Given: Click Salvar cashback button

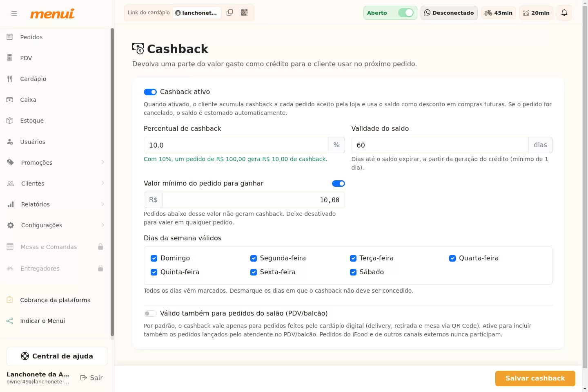Looking at the screenshot, I should [535, 379].
